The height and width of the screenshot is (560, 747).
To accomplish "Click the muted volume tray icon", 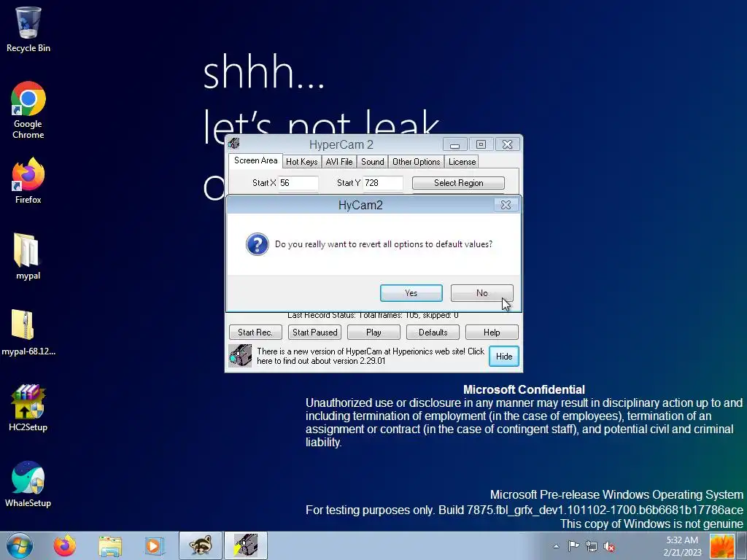I will 609,546.
